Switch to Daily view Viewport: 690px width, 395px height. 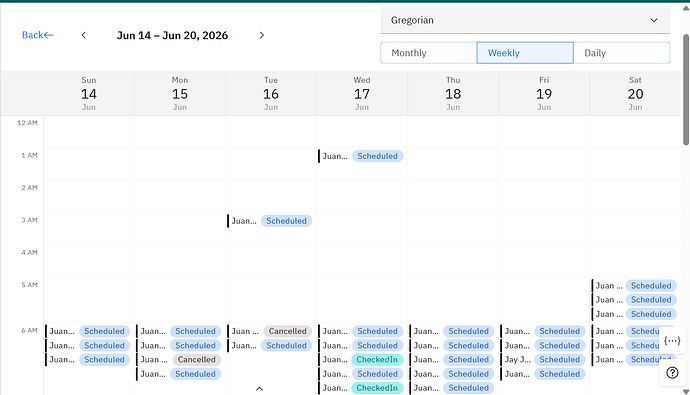621,53
